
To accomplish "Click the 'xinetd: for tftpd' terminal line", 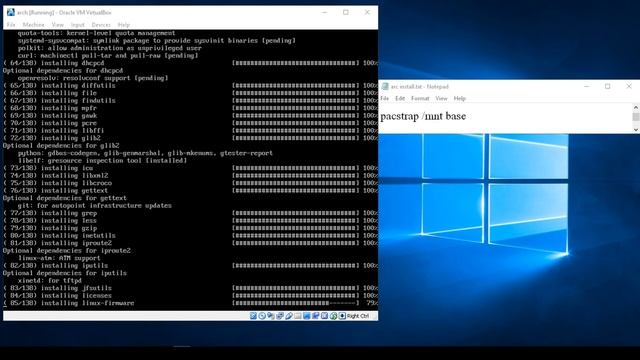I will pyautogui.click(x=50, y=281).
